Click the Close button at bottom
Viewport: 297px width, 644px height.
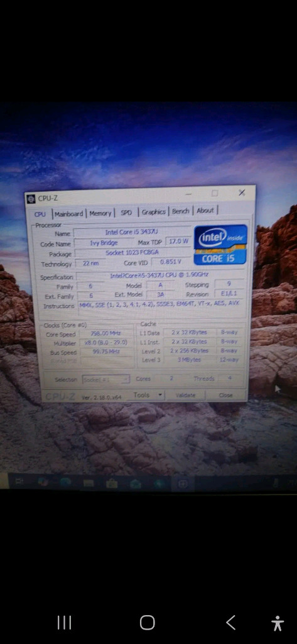tap(225, 395)
